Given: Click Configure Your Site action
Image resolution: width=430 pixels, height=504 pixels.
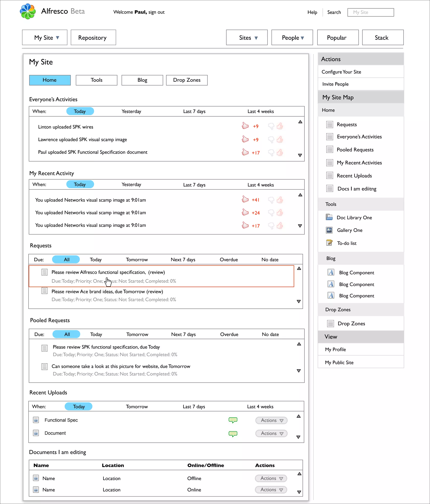Looking at the screenshot, I should point(361,72).
